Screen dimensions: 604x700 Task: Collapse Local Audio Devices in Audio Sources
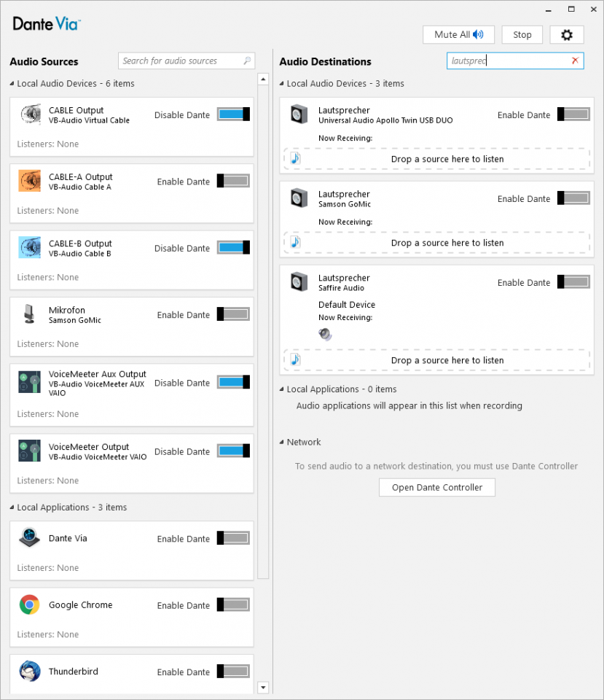point(12,83)
